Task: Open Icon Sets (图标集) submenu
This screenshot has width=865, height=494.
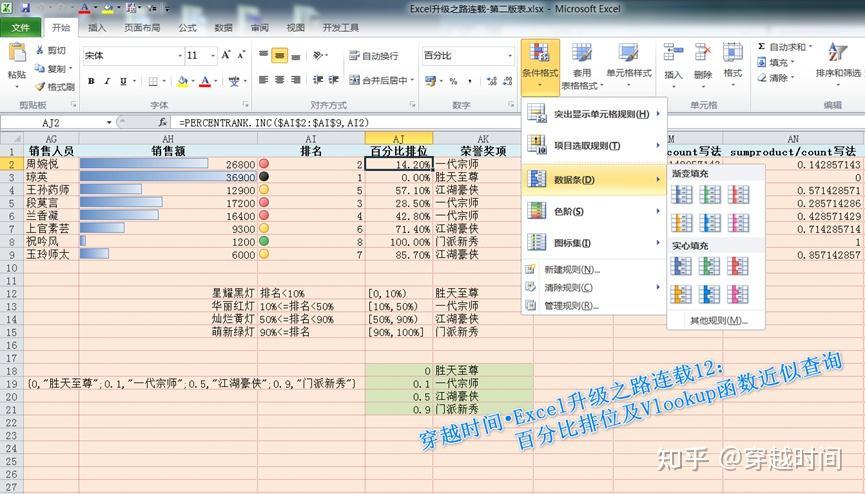Action: coord(594,243)
